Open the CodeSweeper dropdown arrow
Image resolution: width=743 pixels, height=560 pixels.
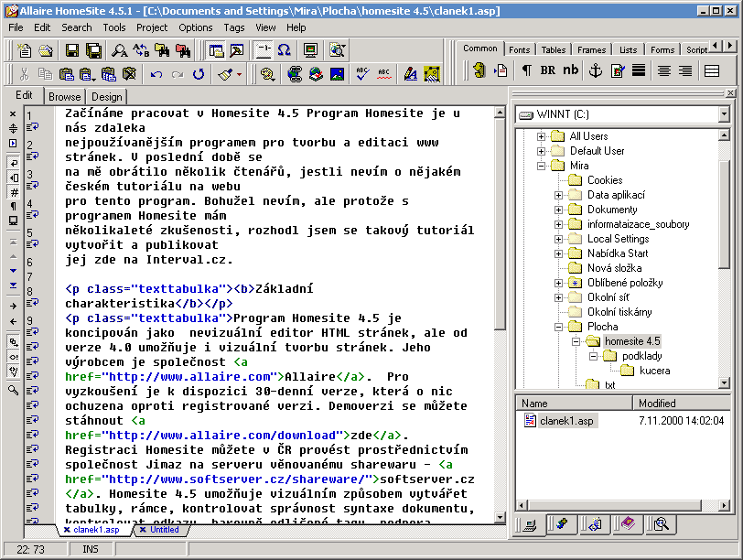pos(240,74)
